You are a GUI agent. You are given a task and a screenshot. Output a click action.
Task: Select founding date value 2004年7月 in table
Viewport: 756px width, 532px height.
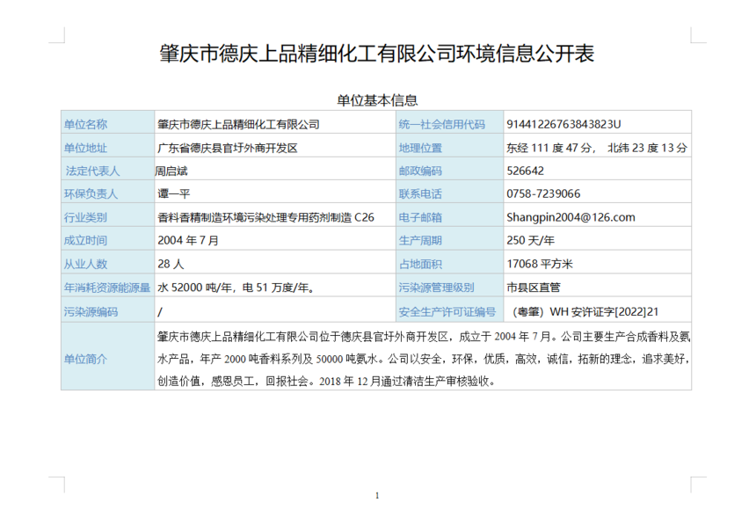188,241
